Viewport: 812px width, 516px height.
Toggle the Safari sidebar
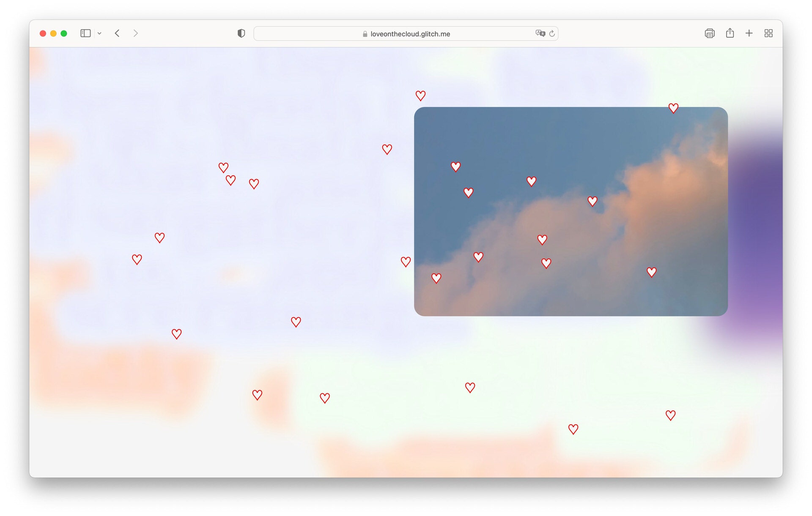(x=85, y=33)
